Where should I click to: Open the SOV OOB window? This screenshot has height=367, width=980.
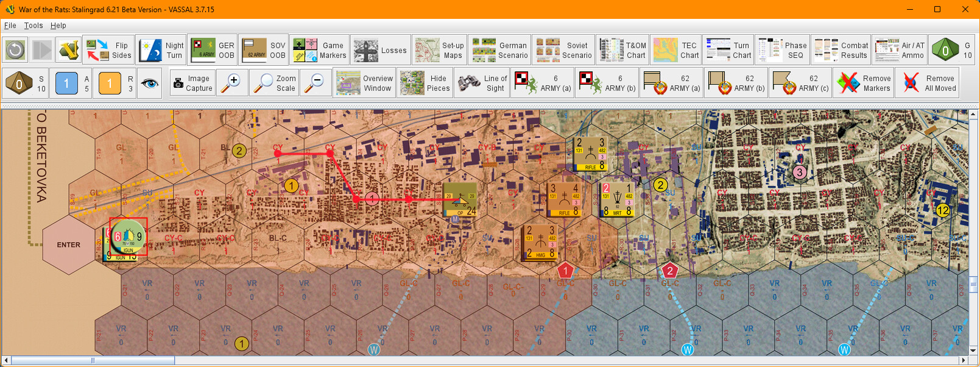click(x=264, y=50)
